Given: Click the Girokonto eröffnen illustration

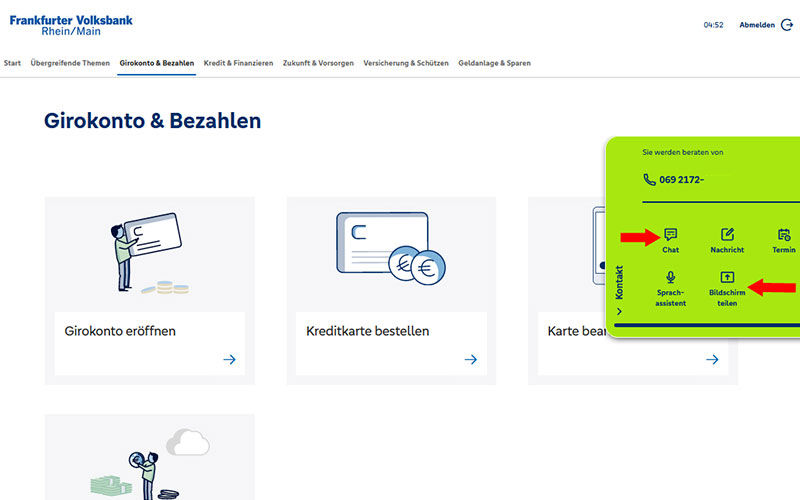Looking at the screenshot, I should click(149, 254).
